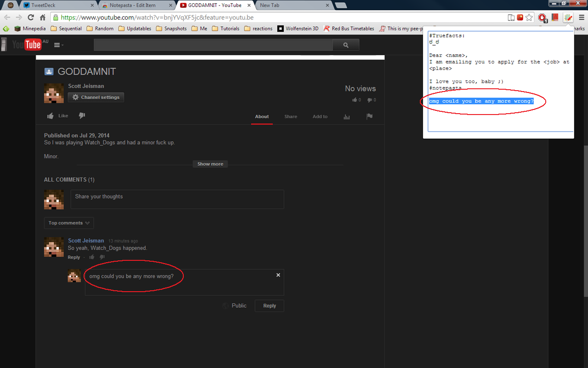Click the Notepasta popup text area
Screen dimensions: 588x368
tap(501, 81)
